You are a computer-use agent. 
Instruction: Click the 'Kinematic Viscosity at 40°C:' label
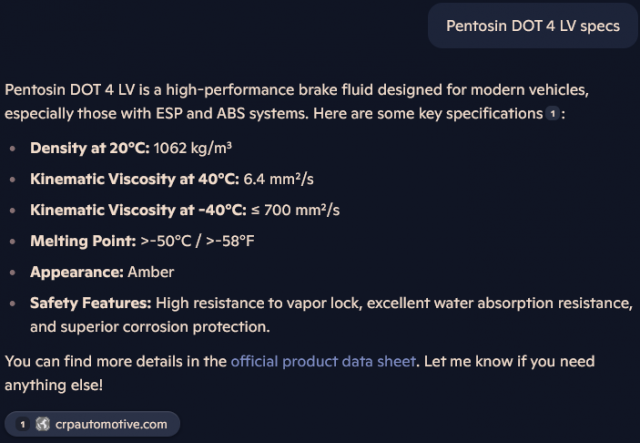(135, 179)
